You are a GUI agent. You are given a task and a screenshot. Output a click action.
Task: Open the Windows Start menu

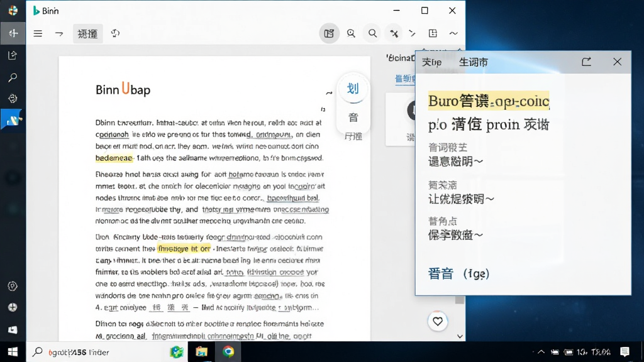[x=13, y=352]
